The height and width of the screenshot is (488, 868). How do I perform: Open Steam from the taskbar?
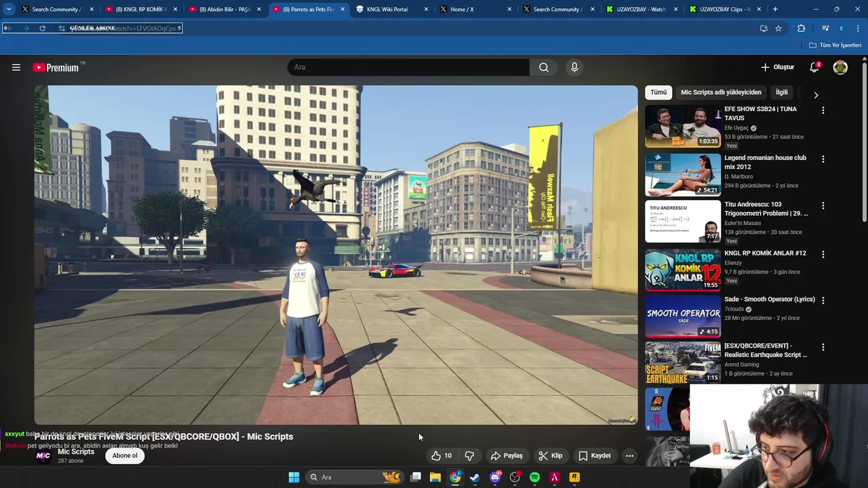[x=475, y=477]
